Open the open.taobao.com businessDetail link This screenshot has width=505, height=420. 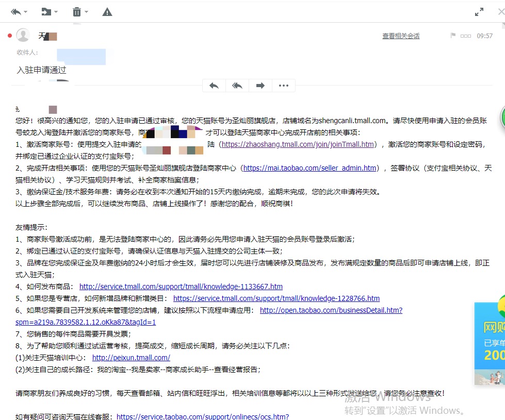331,310
